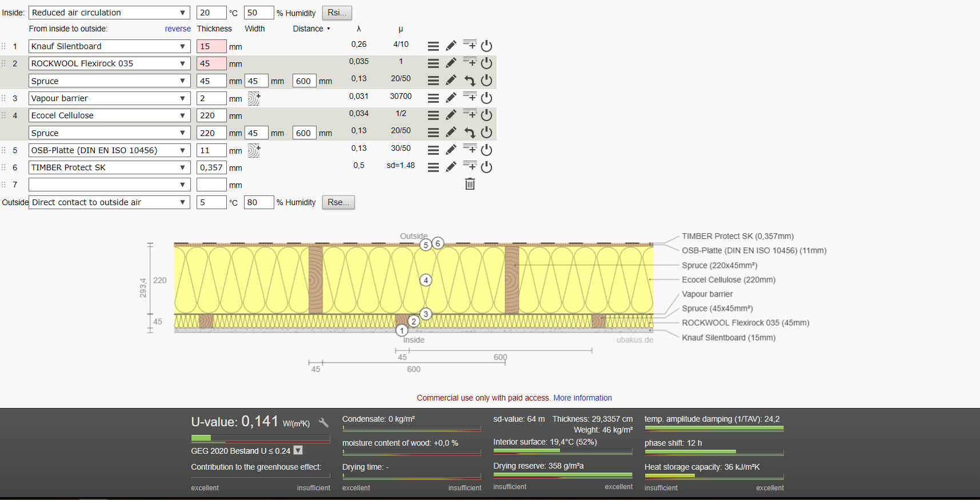The image size is (980, 500).
Task: Add layer below Vapour barrier with plus icon
Action: coord(470,97)
